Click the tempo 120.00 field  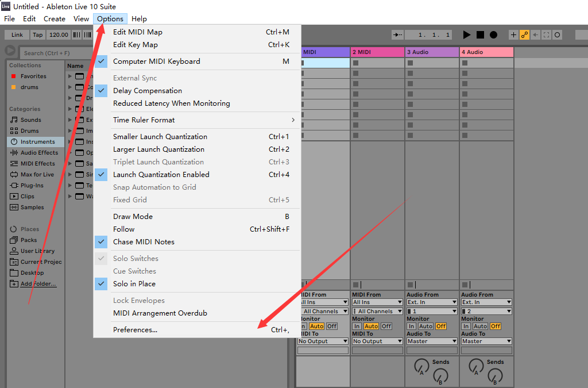pos(59,35)
